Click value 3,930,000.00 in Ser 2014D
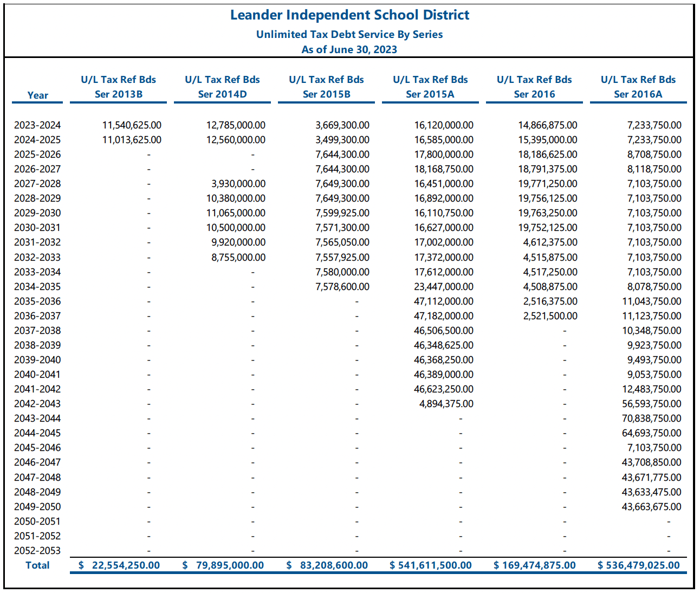 click(238, 184)
